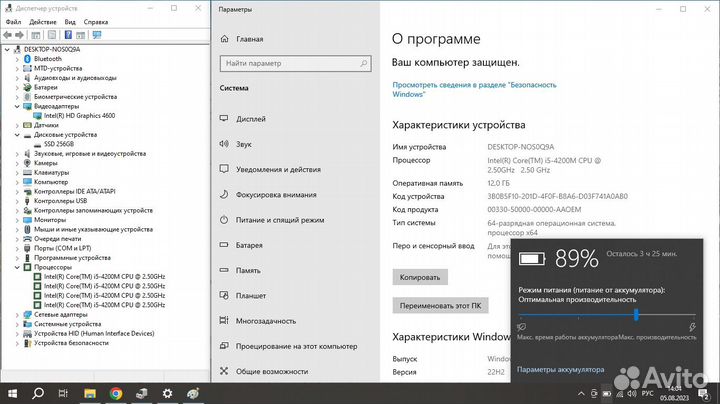
Task: Collapse the Процессоры category
Action: tap(17, 267)
